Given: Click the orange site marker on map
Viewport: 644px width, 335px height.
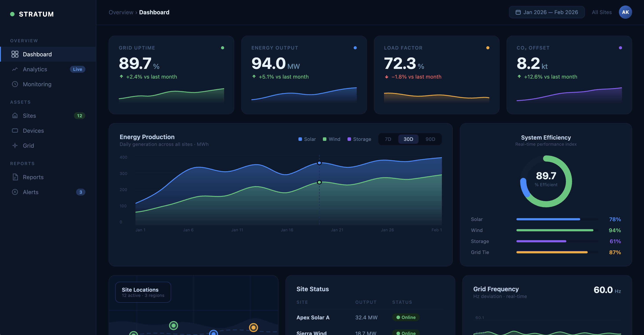Looking at the screenshot, I should click(253, 327).
